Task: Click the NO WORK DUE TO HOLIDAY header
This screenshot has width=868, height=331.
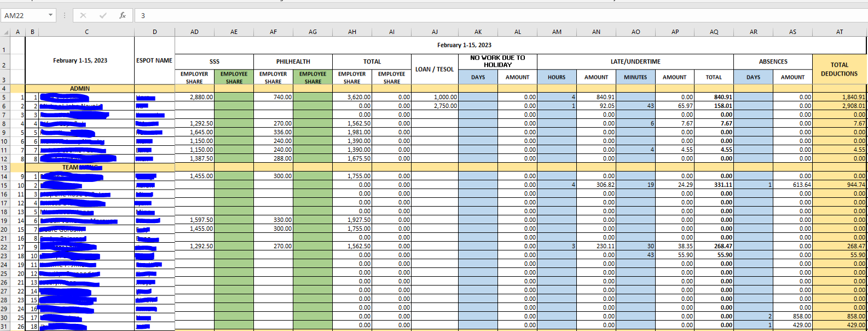Action: click(497, 61)
